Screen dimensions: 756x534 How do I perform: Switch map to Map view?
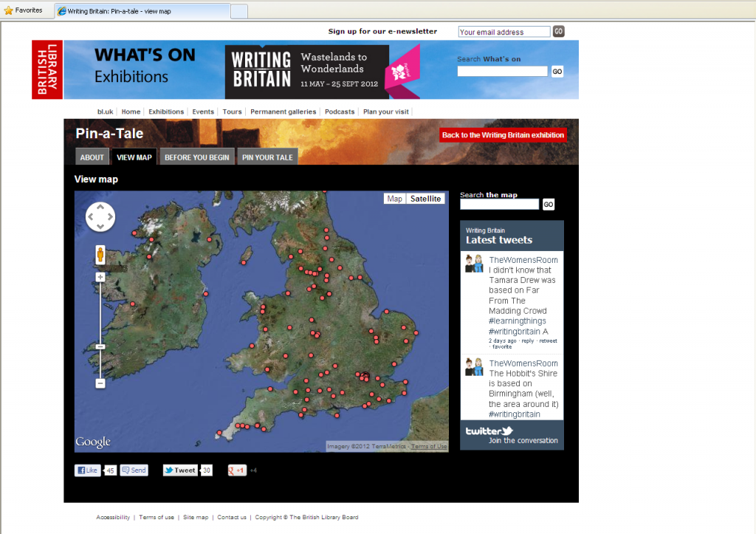[x=394, y=199]
